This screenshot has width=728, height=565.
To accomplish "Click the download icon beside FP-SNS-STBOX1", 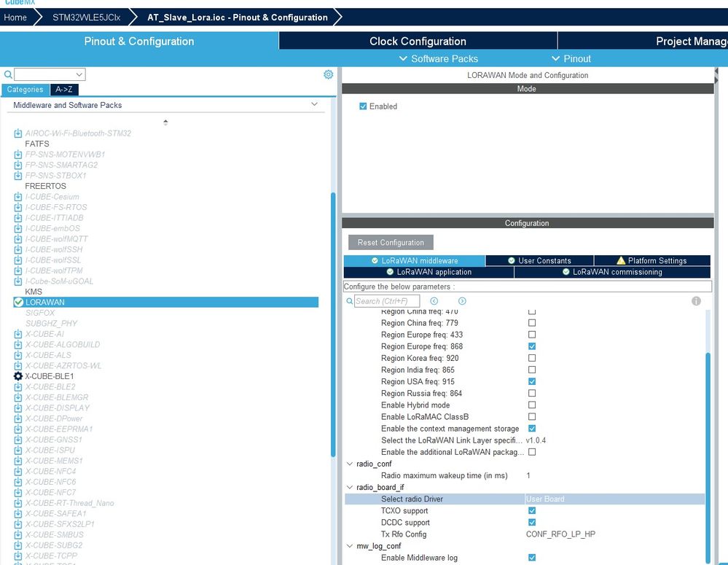I will click(x=17, y=176).
